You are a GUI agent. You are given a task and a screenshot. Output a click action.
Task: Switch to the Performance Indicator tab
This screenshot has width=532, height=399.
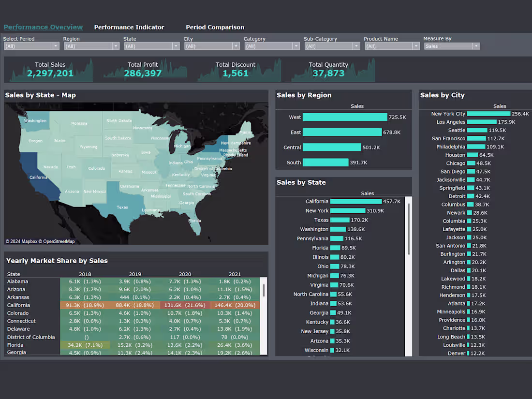129,28
